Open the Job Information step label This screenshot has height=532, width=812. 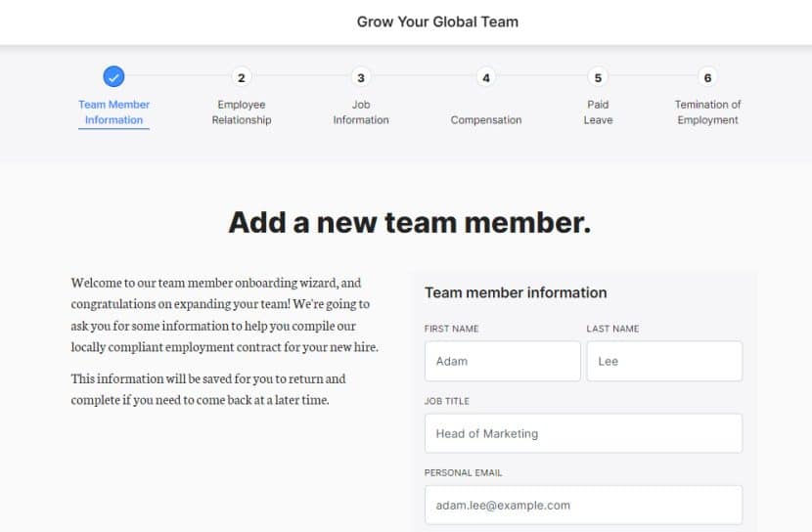click(x=361, y=112)
